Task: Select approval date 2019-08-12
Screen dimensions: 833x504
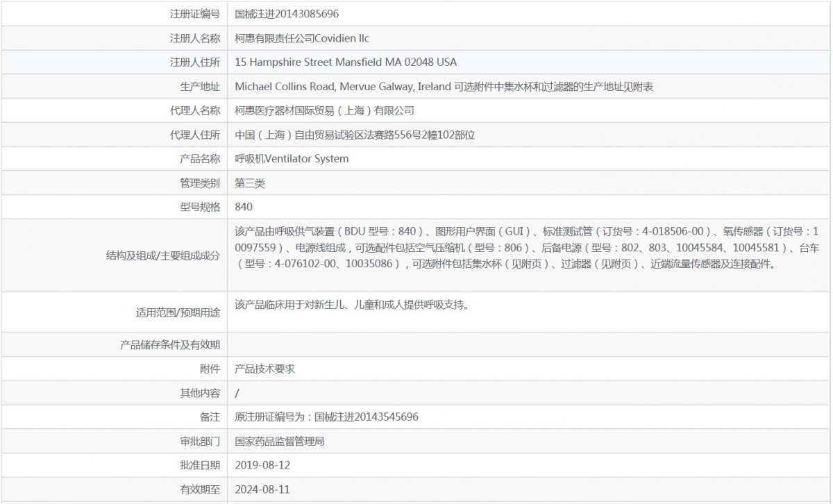Action: (x=262, y=465)
